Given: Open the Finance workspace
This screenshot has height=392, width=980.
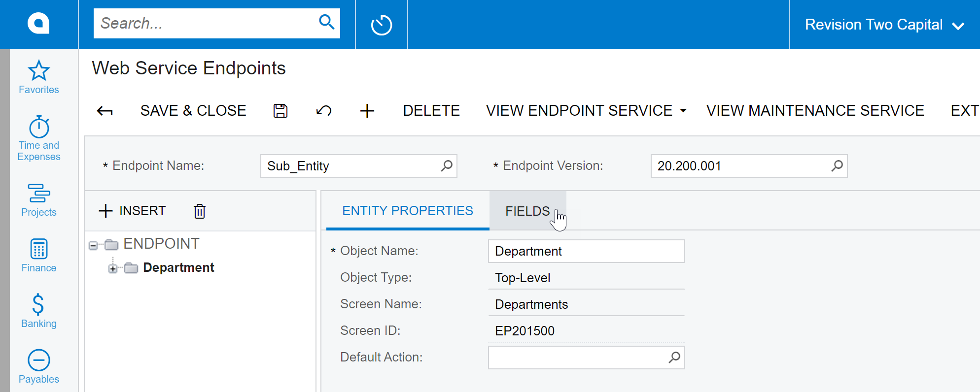Looking at the screenshot, I should 38,255.
